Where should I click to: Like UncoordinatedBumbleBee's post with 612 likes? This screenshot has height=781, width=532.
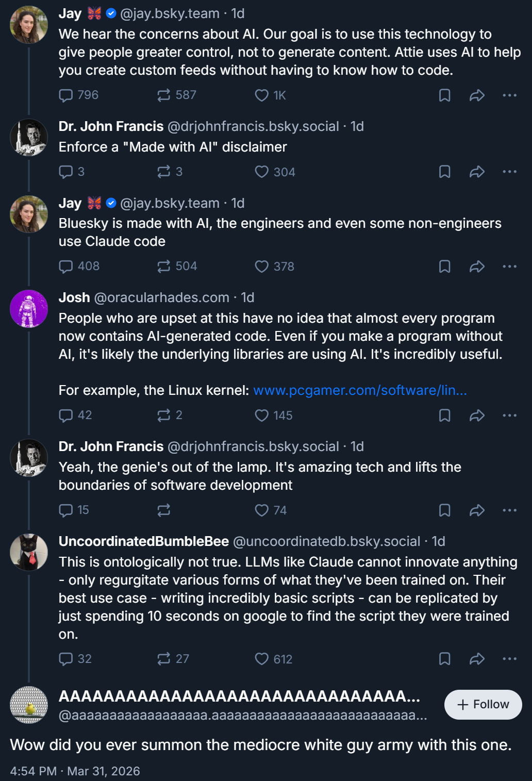(262, 659)
